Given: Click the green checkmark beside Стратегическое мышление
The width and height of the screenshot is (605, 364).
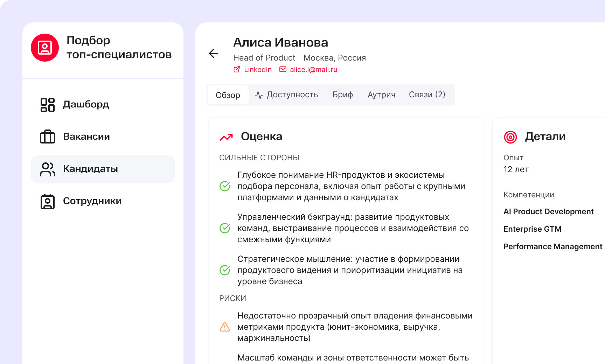Looking at the screenshot, I should point(225,270).
